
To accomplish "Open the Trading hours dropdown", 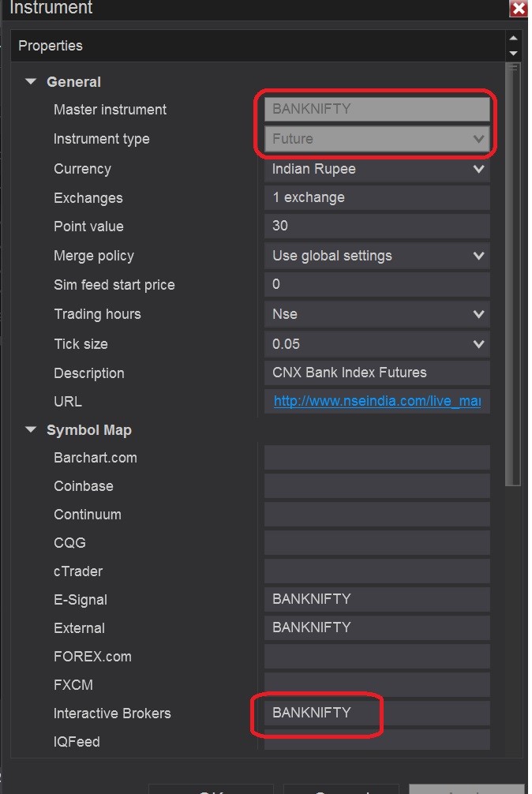I will 478,314.
